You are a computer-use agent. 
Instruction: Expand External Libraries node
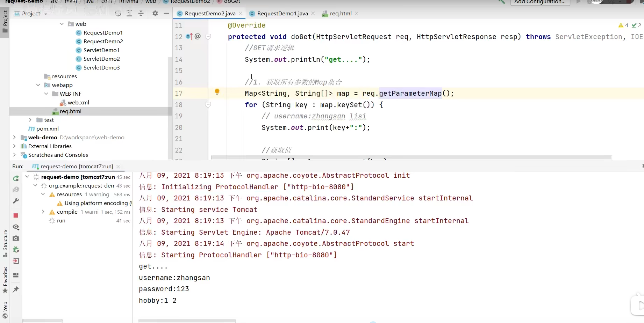tap(14, 146)
